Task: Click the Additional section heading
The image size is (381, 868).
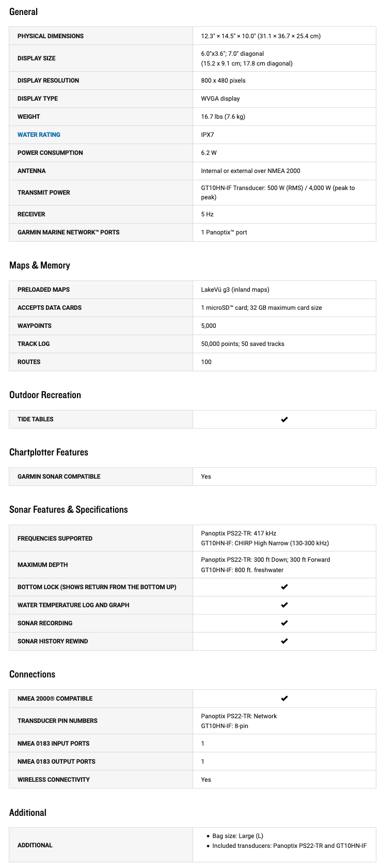Action: click(28, 813)
